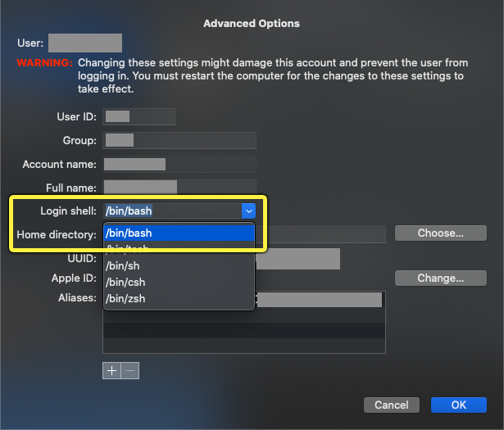Click into the User ID field
The width and height of the screenshot is (504, 430).
(138, 116)
